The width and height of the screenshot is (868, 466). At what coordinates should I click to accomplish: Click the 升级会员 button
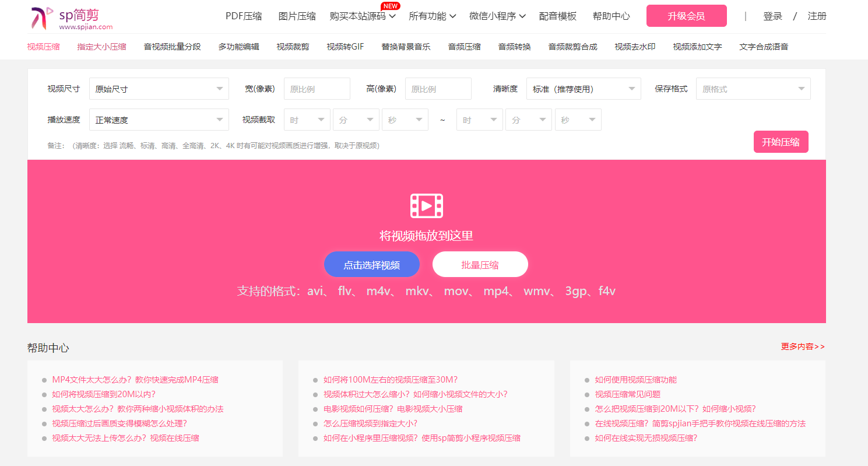coord(686,16)
